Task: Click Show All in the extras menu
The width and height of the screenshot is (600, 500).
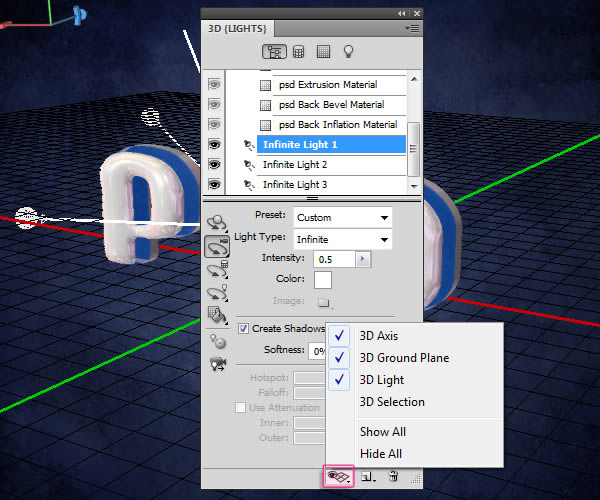Action: click(x=382, y=432)
